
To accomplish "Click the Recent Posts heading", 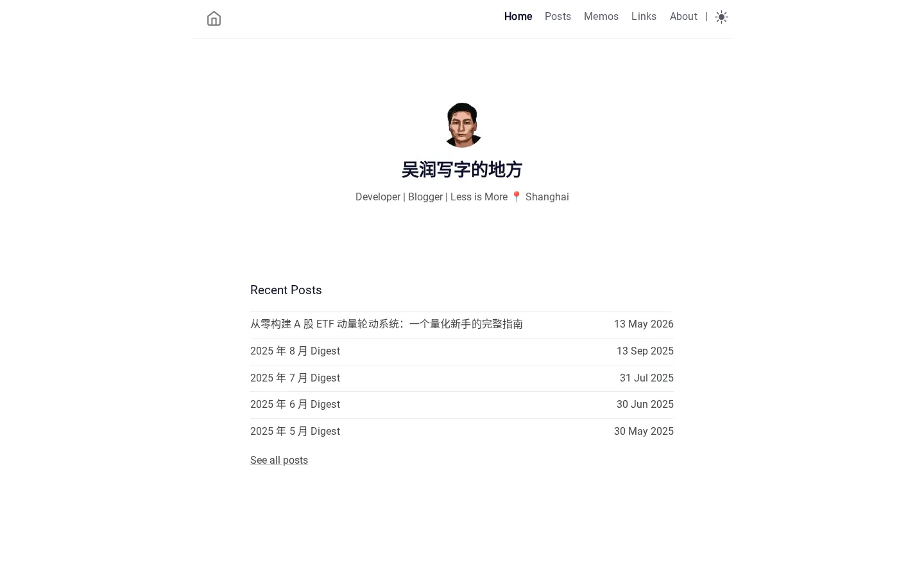I will [x=286, y=290].
